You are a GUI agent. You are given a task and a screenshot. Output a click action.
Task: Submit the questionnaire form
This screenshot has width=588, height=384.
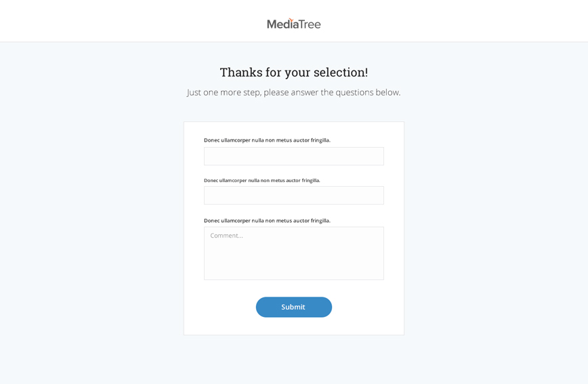pyautogui.click(x=293, y=307)
